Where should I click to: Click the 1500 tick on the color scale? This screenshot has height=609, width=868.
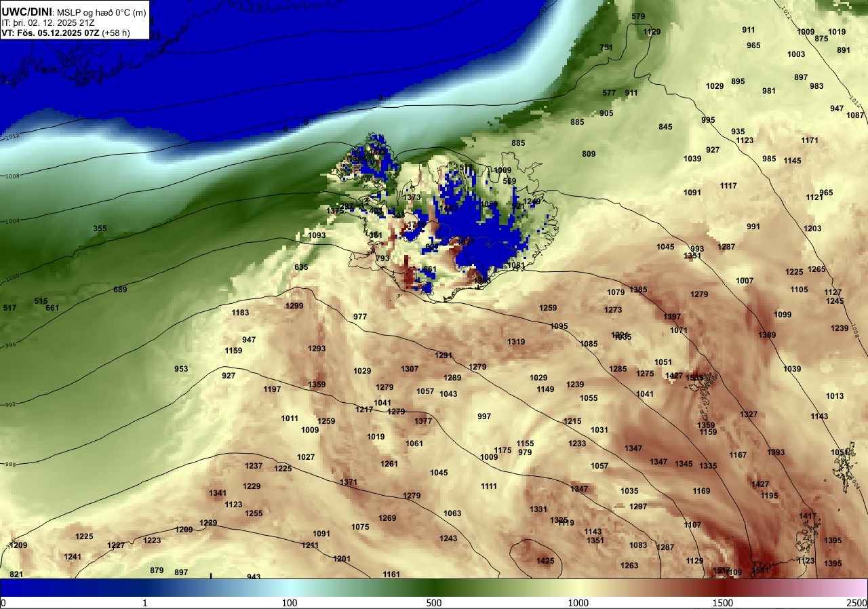[x=723, y=603]
